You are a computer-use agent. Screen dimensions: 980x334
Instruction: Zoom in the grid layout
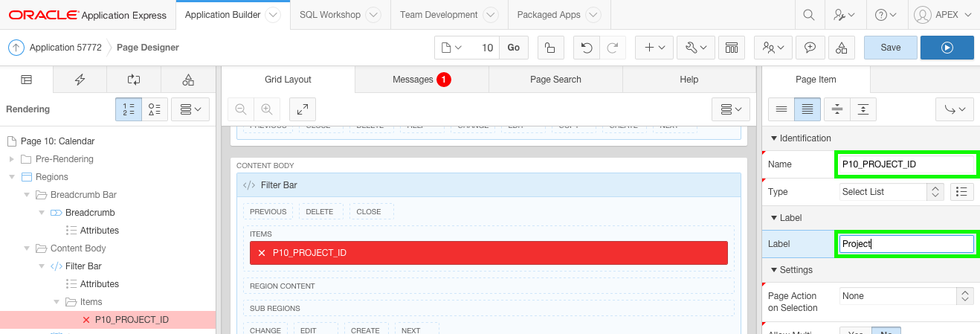[266, 109]
